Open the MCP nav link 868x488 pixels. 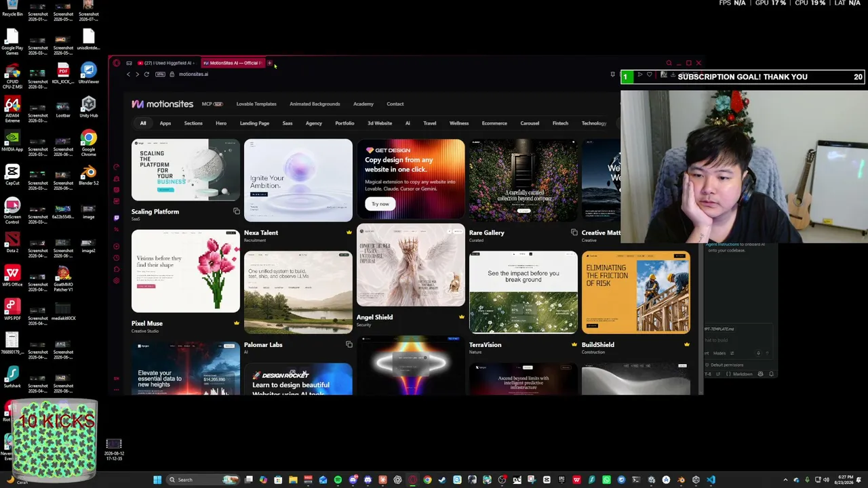212,104
